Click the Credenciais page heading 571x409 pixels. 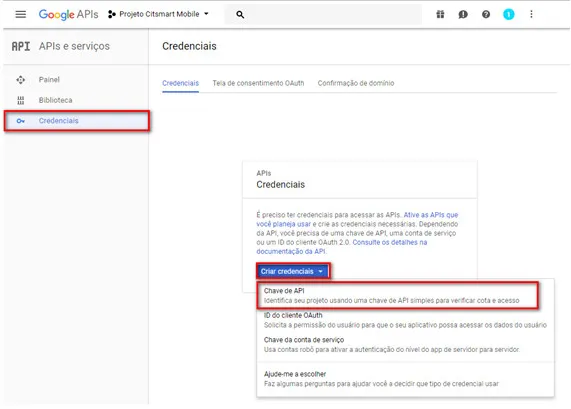[189, 46]
